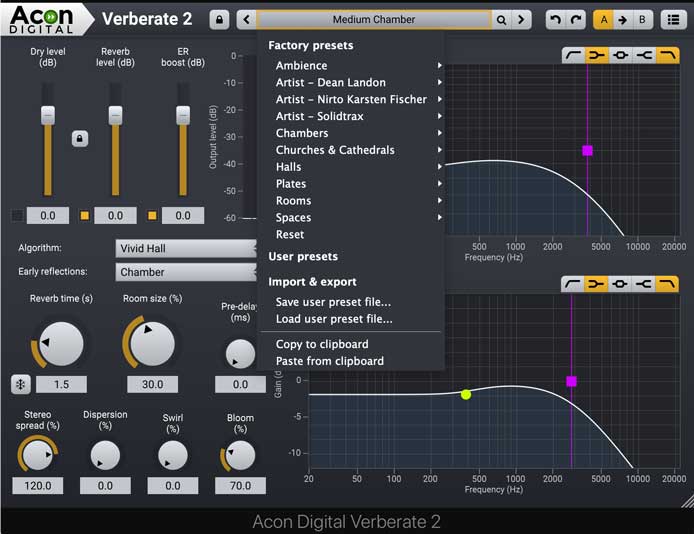This screenshot has height=534, width=694.
Task: Select the A comparison slot button
Action: click(603, 20)
